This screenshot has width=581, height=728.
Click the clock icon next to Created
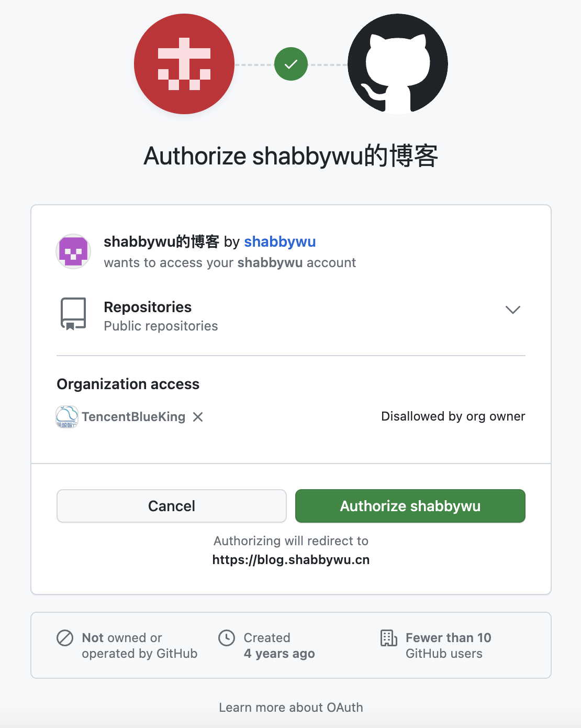coord(227,638)
